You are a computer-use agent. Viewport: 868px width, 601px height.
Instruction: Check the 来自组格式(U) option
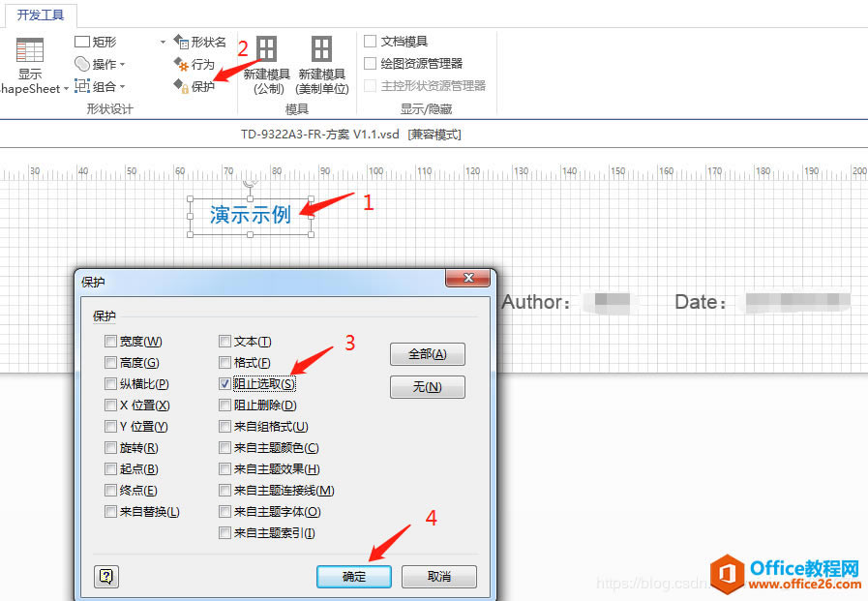[x=224, y=426]
